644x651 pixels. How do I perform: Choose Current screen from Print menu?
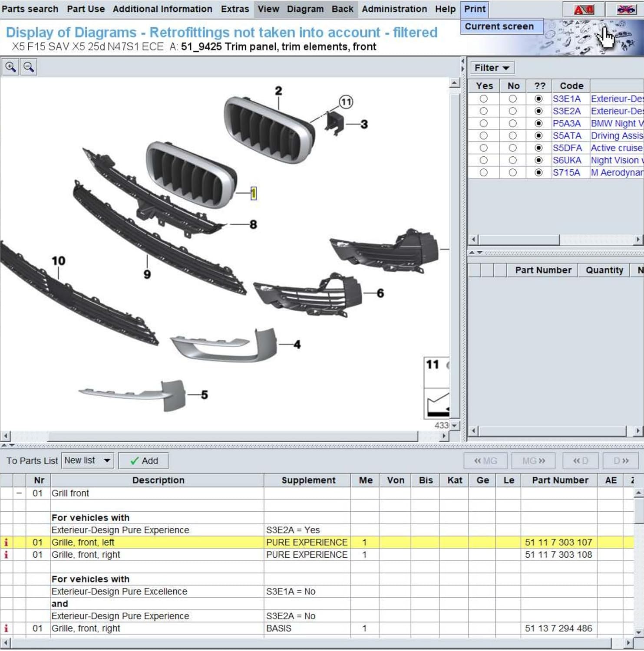point(499,26)
